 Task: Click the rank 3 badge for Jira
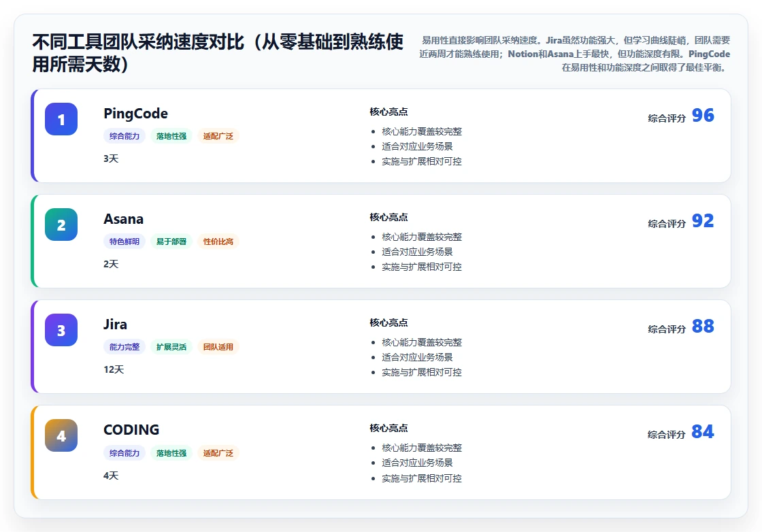[x=61, y=330]
